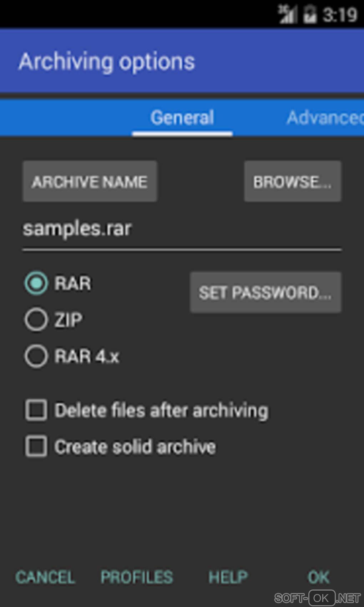The image size is (364, 607).
Task: Tap the clock showing 3:19
Action: tap(340, 15)
